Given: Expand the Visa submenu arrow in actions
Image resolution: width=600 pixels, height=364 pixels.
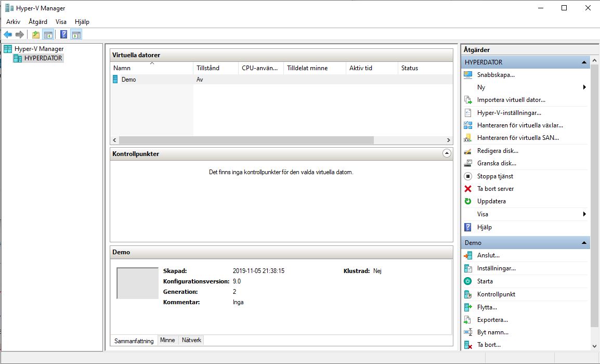Looking at the screenshot, I should tap(584, 214).
